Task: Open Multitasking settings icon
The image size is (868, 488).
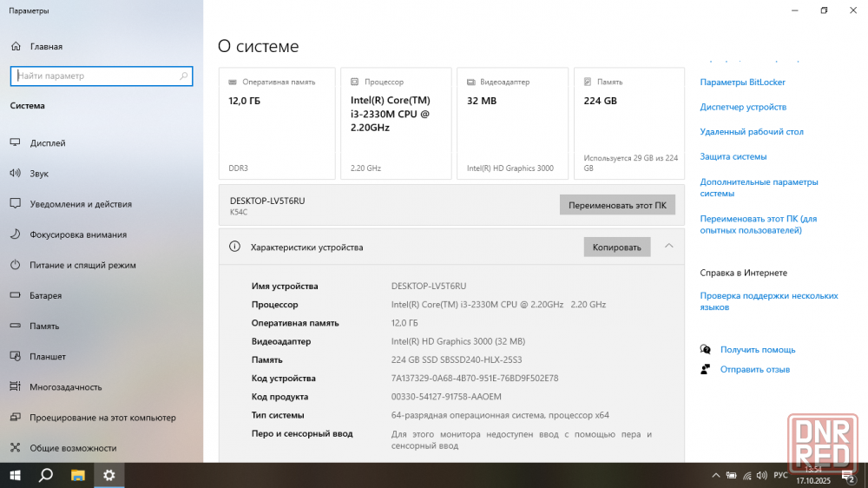Action: click(x=15, y=387)
